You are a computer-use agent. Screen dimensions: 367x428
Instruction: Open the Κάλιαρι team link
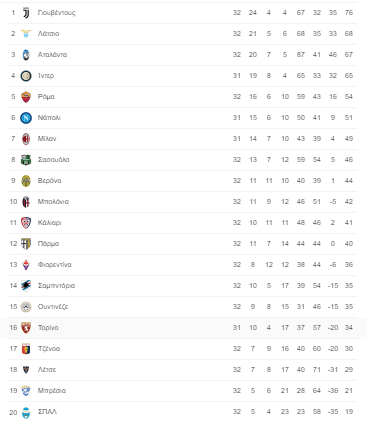pyautogui.click(x=49, y=223)
